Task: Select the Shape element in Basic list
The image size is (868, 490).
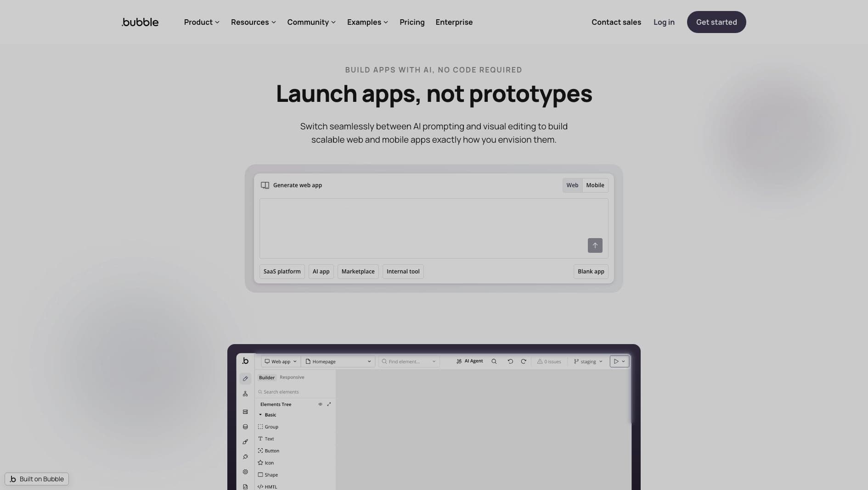Action: point(268,475)
